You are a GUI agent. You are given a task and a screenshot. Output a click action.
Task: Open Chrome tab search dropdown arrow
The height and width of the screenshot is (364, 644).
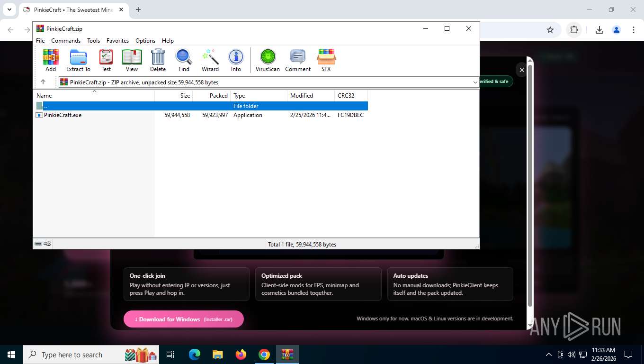click(9, 9)
